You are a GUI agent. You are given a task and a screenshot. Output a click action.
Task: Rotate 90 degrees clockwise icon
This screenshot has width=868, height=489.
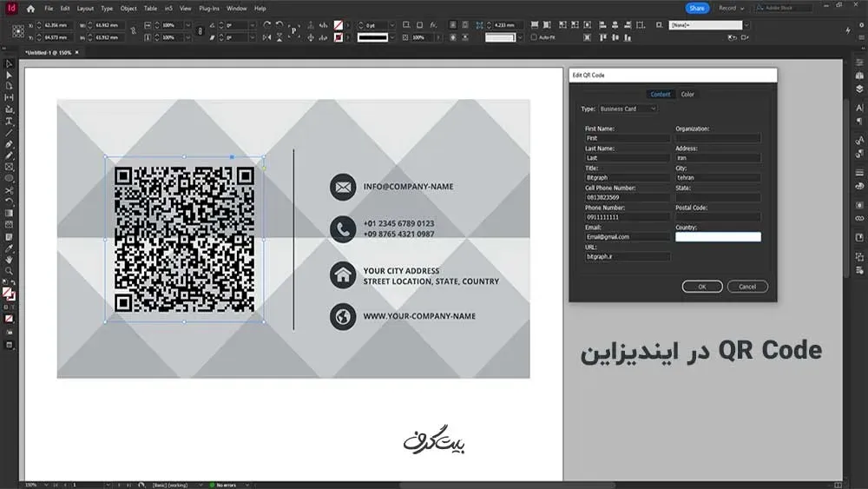click(267, 25)
